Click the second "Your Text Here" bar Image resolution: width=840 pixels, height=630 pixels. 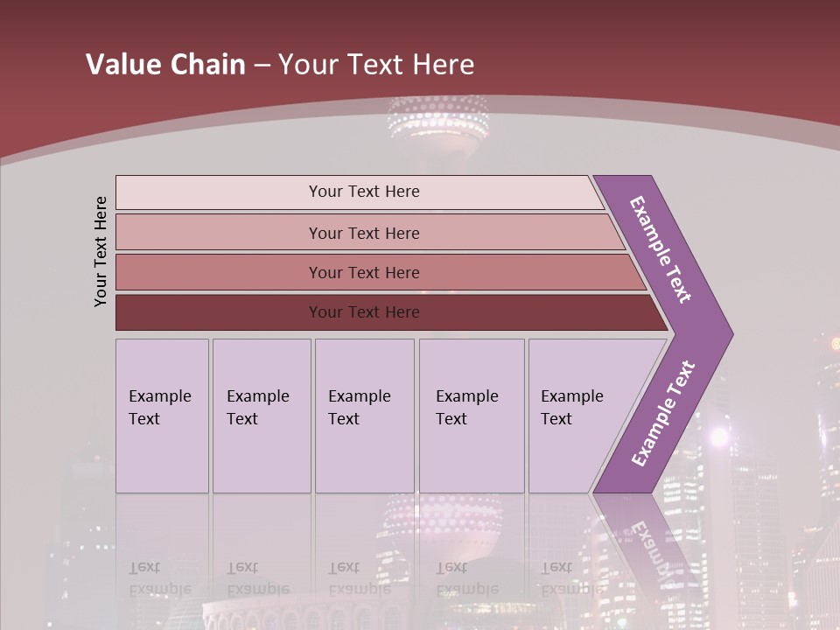click(x=363, y=233)
